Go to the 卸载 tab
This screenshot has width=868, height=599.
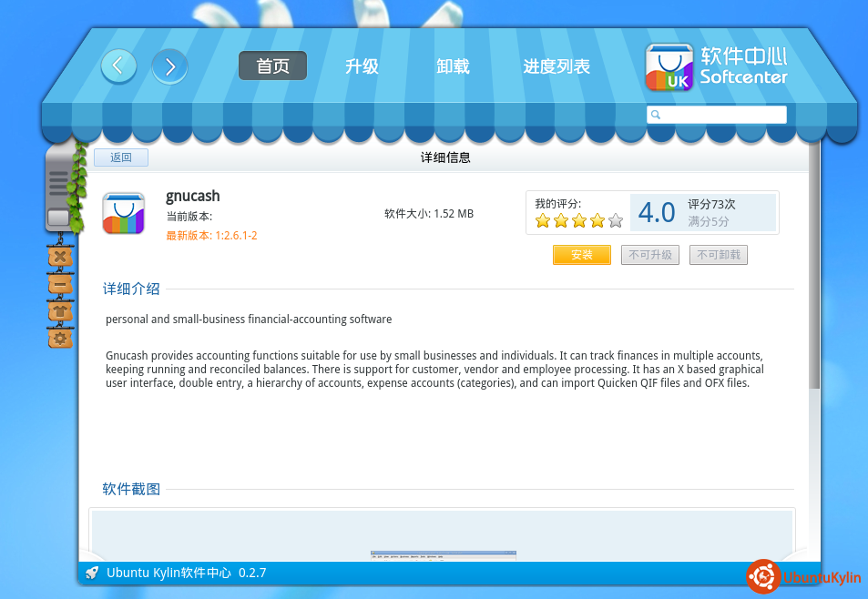coord(453,66)
